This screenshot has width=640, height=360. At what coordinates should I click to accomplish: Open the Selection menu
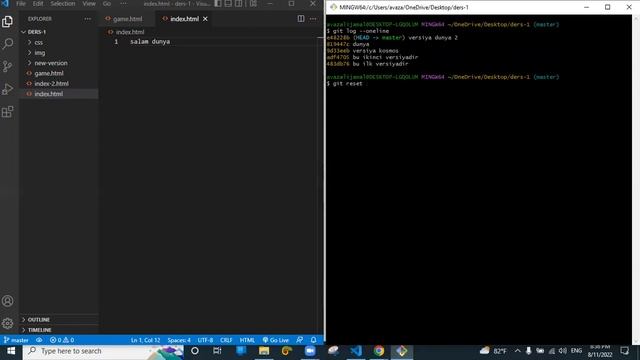[63, 4]
